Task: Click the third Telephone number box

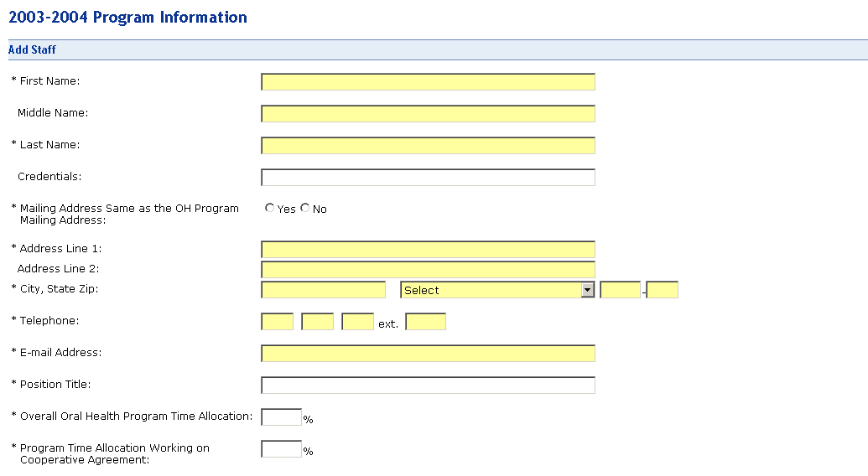Action: 358,322
